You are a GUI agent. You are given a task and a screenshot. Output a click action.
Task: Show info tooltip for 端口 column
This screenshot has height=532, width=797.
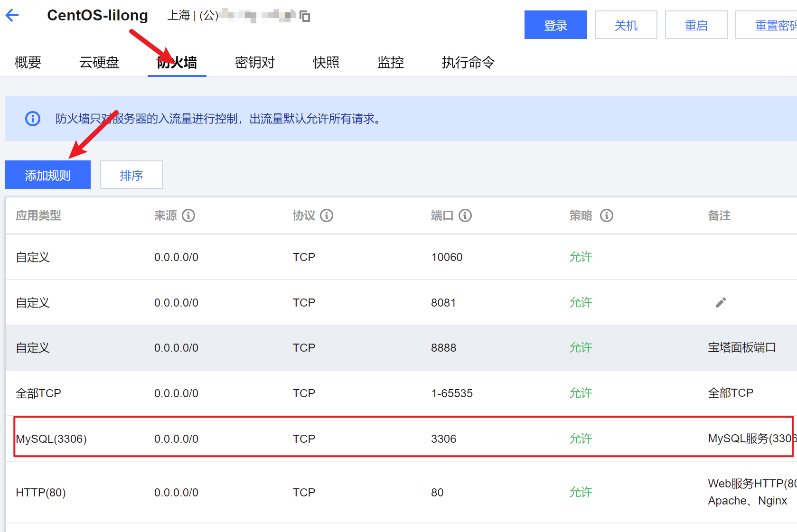click(465, 215)
